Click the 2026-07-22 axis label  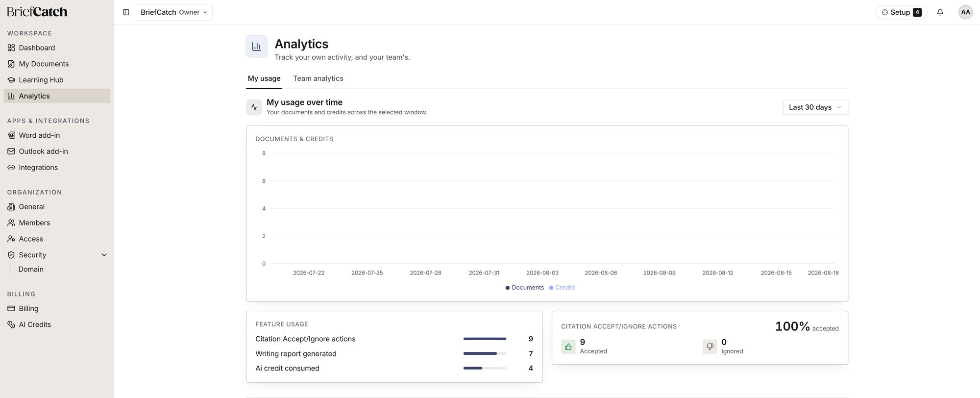tap(309, 273)
